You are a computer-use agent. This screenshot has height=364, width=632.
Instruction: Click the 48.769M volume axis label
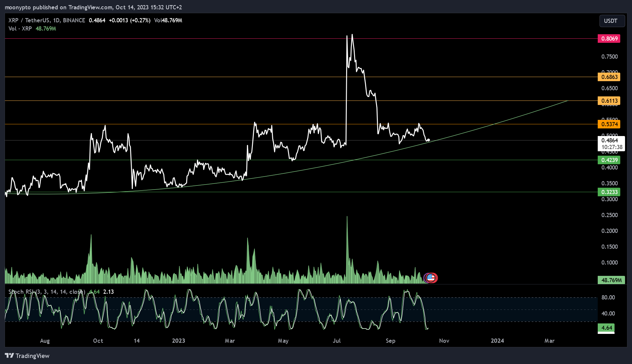click(x=611, y=280)
